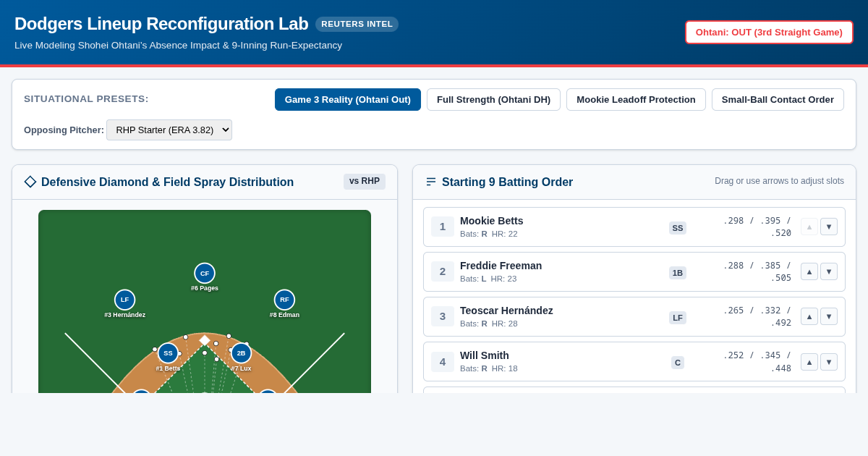This screenshot has width=868, height=456.
Task: Click the '#8 Edman' field label
Action: point(284,315)
